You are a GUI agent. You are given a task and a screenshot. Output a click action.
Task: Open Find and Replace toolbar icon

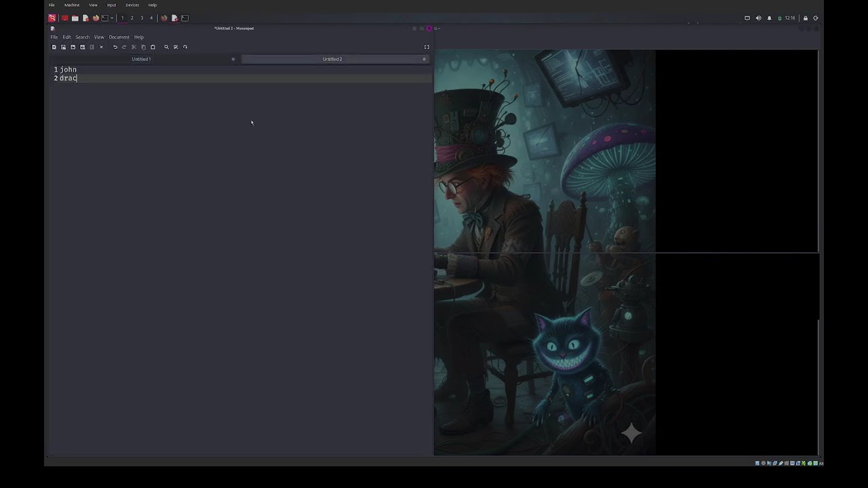pyautogui.click(x=176, y=47)
